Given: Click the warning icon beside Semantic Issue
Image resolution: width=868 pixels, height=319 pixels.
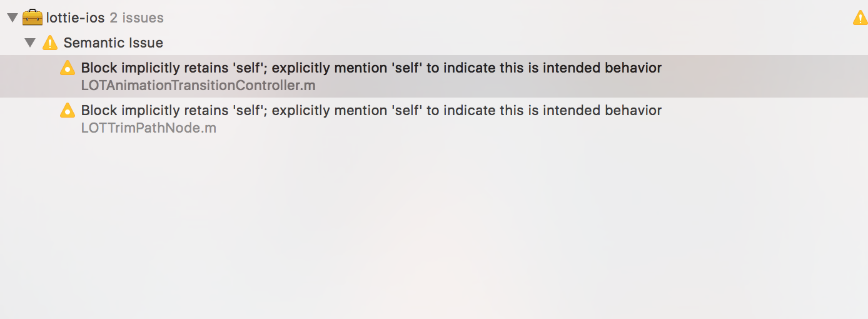Looking at the screenshot, I should click(49, 43).
